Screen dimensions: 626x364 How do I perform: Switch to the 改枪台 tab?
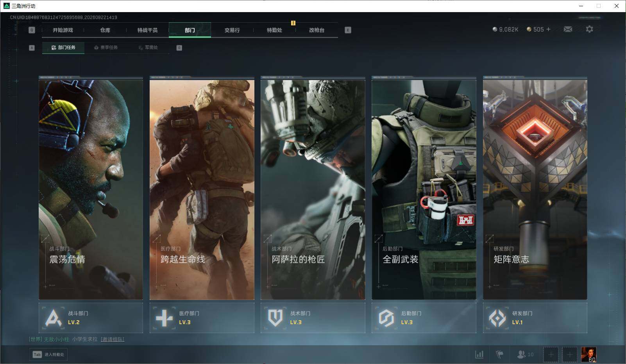pyautogui.click(x=317, y=30)
